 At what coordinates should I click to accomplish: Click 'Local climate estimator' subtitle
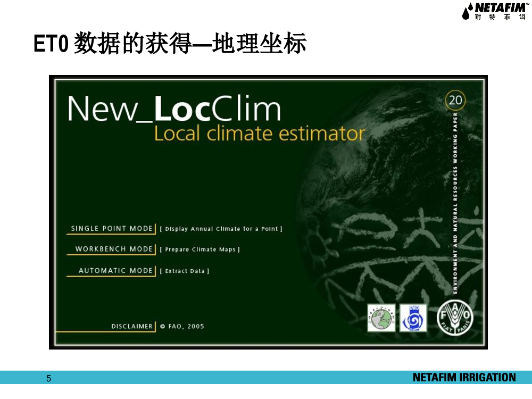[260, 134]
